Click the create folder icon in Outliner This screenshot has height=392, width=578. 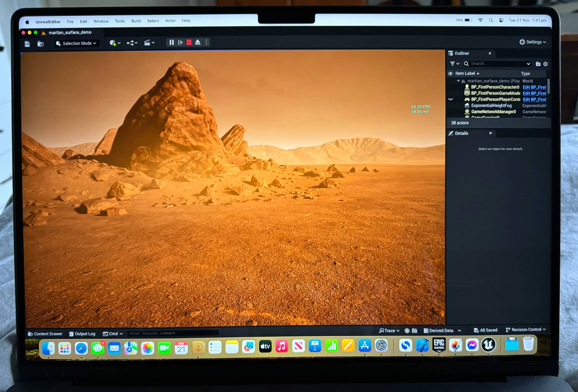tap(538, 64)
